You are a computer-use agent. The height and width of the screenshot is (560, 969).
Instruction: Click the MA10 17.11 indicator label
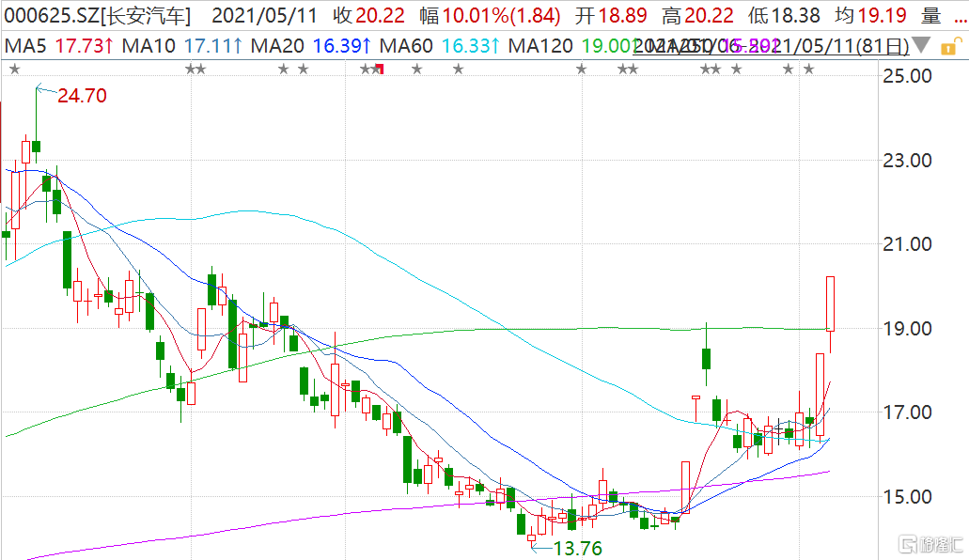tap(181, 46)
